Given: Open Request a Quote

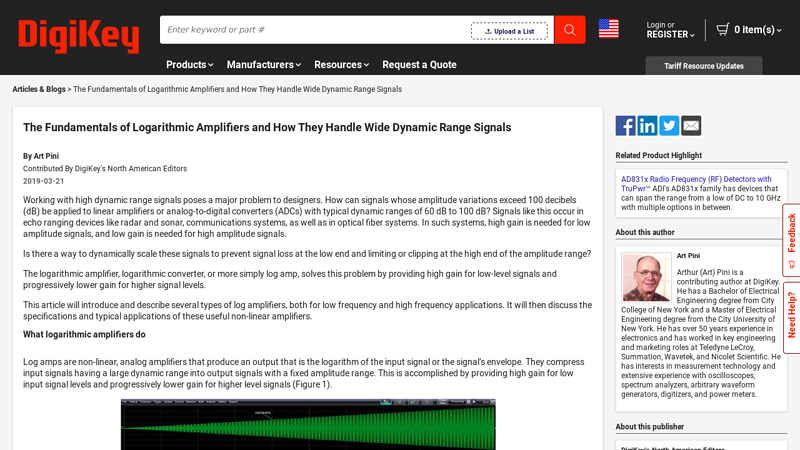Looking at the screenshot, I should click(x=419, y=65).
